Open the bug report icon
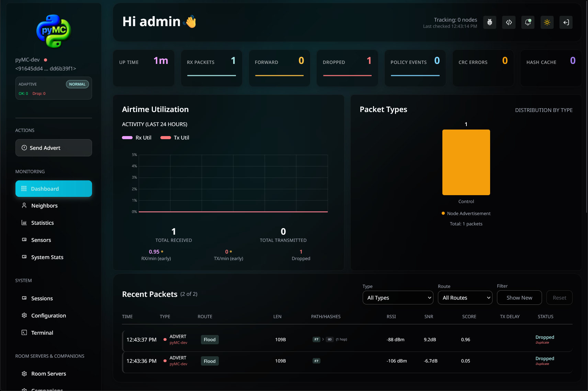 point(490,22)
